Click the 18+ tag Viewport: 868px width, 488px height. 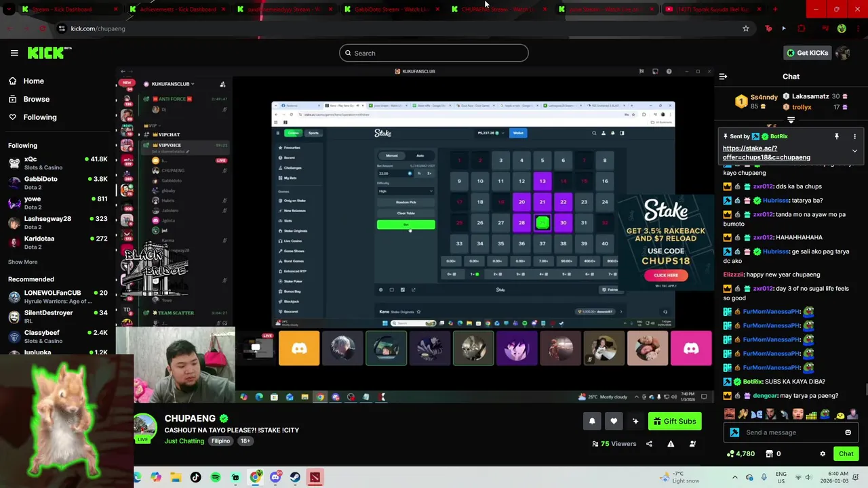click(245, 441)
